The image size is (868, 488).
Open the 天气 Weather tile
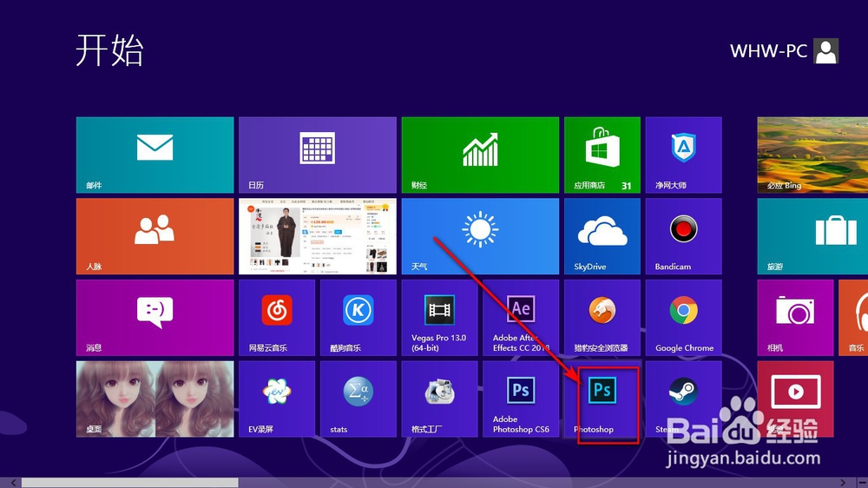coord(480,236)
